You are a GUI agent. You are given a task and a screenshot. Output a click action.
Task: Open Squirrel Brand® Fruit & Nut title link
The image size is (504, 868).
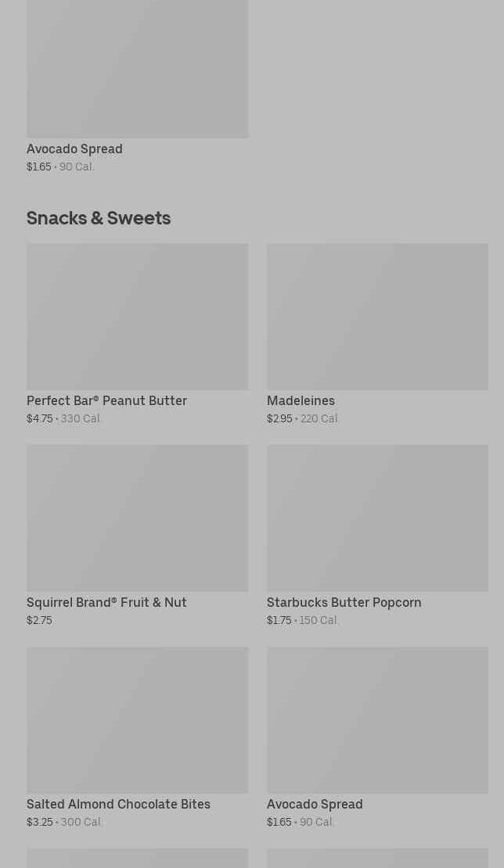(106, 602)
